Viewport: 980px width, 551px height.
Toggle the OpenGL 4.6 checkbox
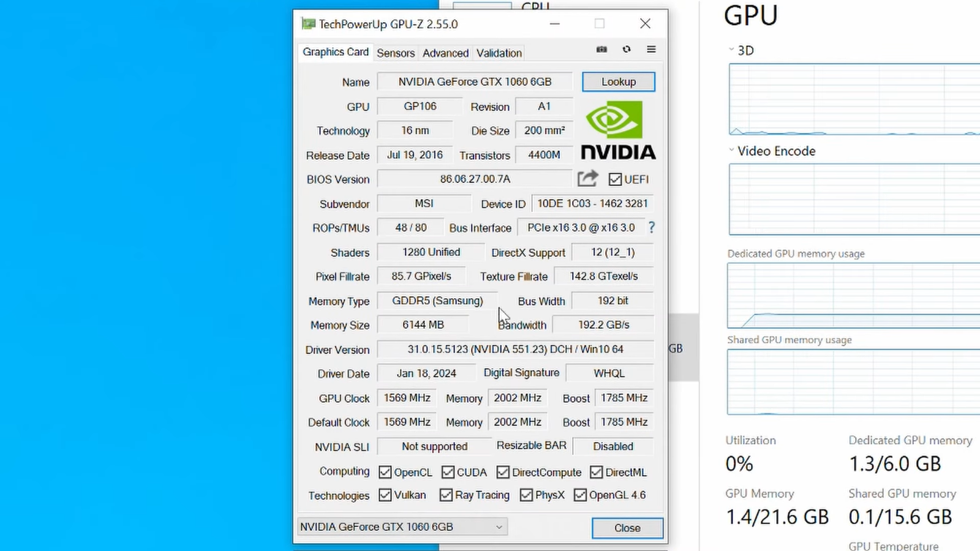click(580, 495)
